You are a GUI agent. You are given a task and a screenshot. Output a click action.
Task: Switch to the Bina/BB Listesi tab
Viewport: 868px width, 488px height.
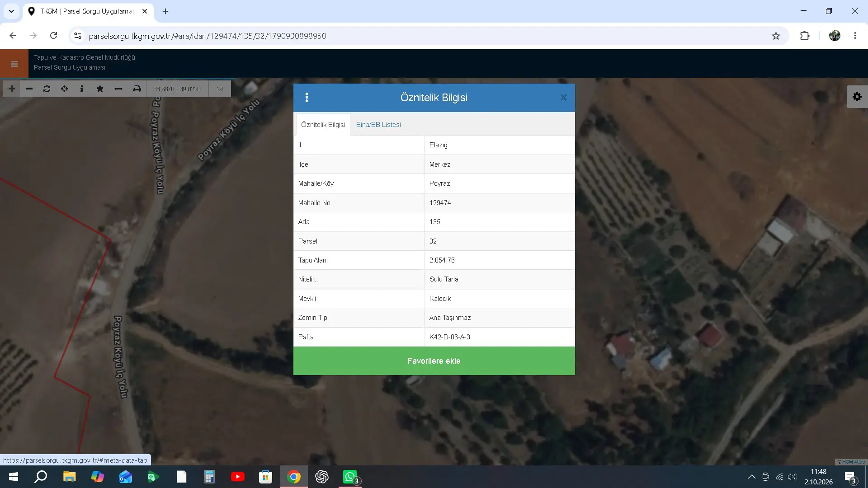pyautogui.click(x=378, y=125)
